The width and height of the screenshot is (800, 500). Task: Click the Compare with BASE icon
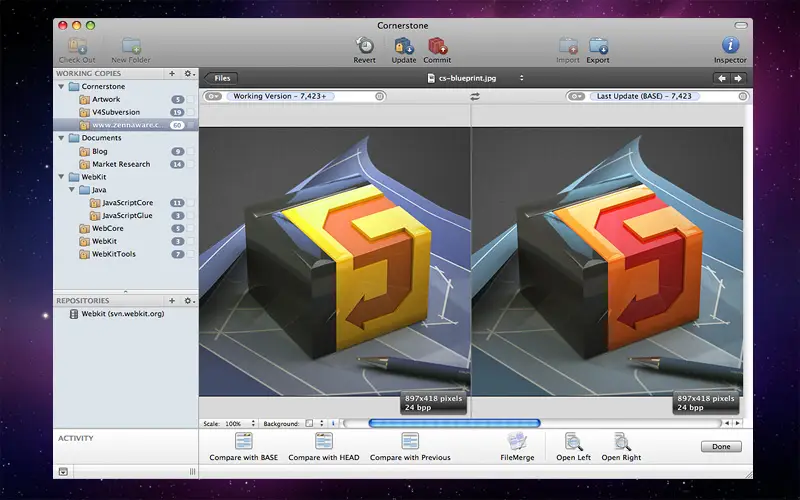tap(244, 441)
